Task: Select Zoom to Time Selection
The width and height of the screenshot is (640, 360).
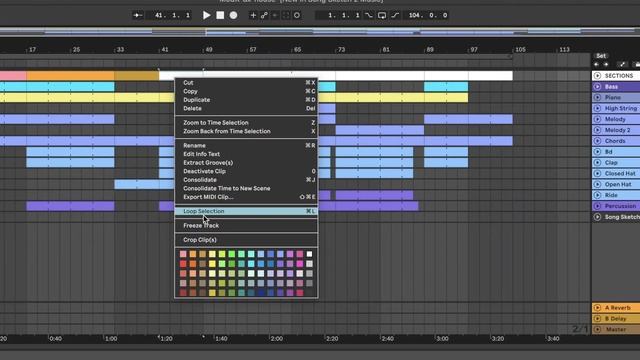Action: pyautogui.click(x=246, y=122)
